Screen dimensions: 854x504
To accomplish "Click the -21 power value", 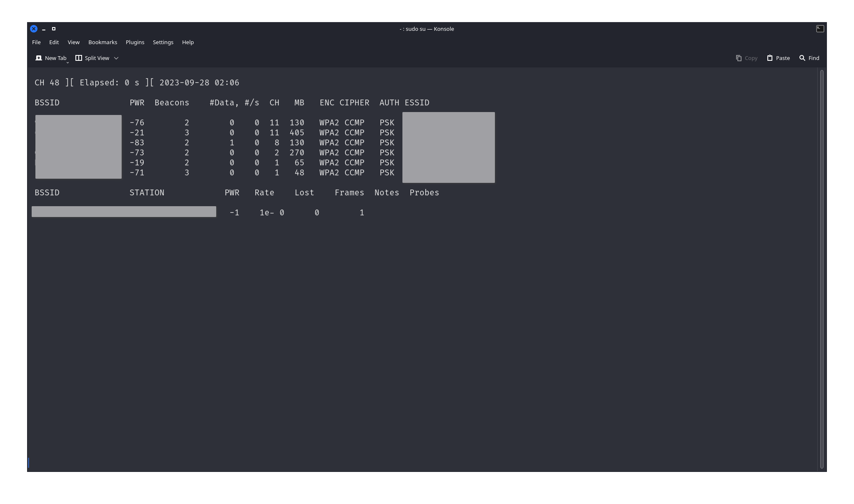I will 137,132.
